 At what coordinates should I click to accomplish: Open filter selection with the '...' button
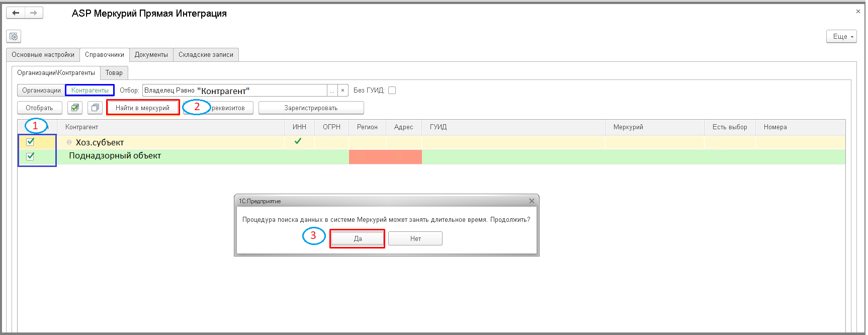332,91
